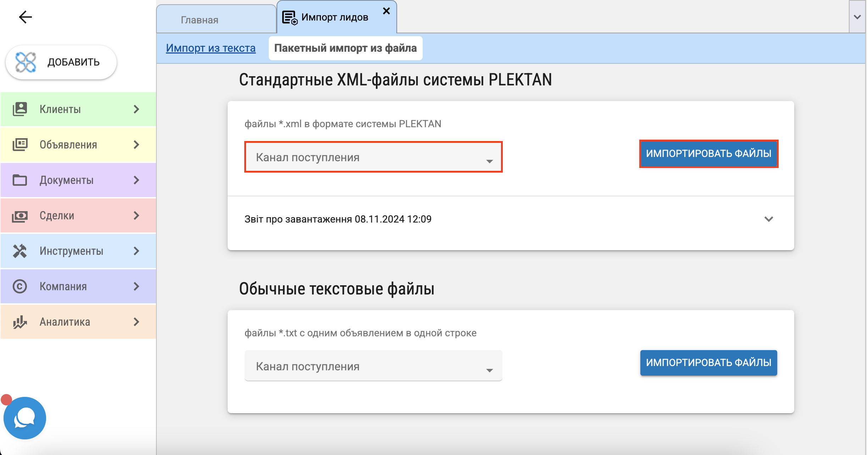
Task: Expand the Компания menu chevron
Action: tap(137, 286)
